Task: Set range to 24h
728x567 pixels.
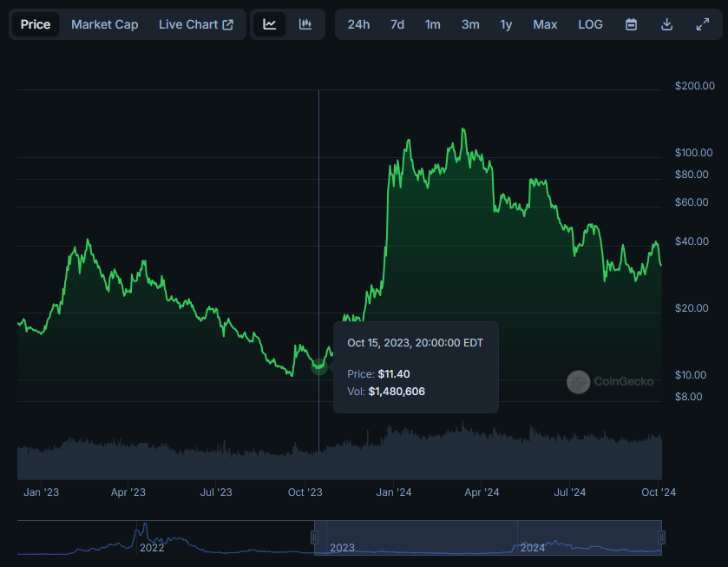Action: coord(358,24)
